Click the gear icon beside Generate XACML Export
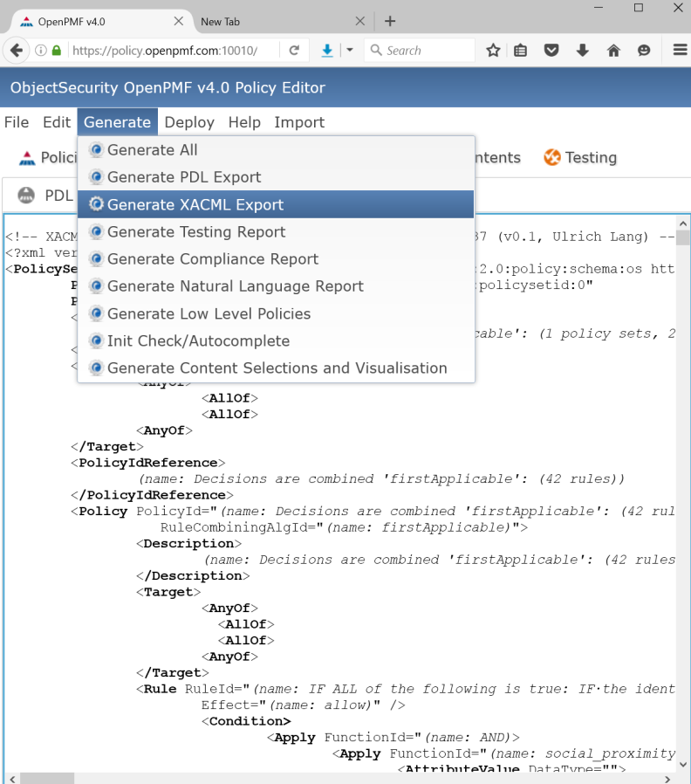The width and height of the screenshot is (691, 784). click(96, 204)
